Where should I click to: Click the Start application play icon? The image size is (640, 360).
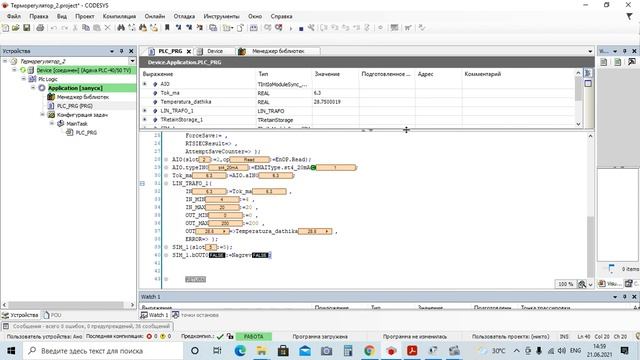[291, 28]
